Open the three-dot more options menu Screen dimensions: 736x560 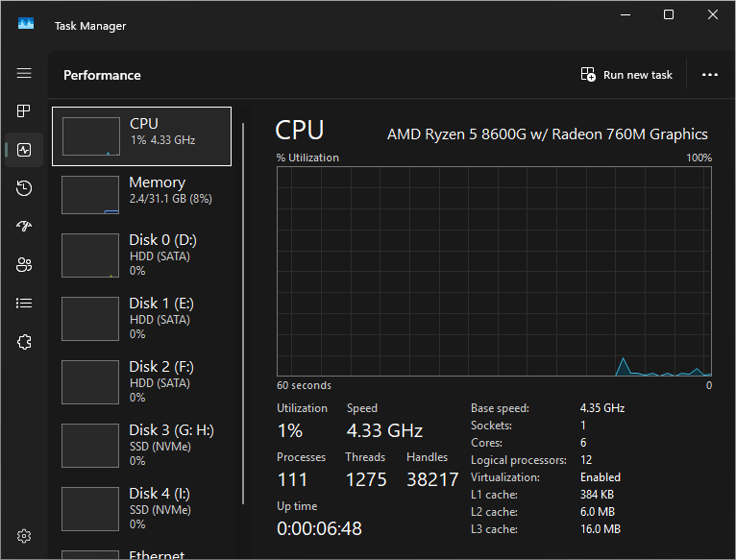710,75
